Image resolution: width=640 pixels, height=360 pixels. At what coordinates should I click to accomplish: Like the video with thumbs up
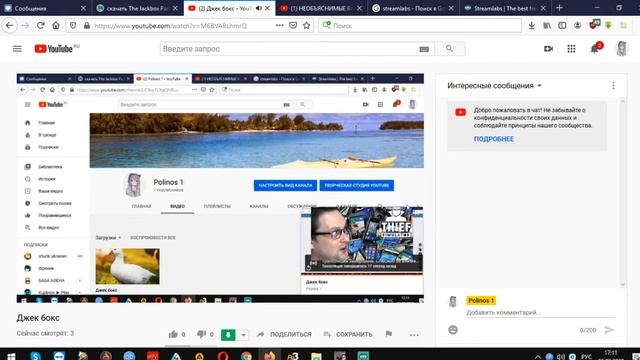173,334
